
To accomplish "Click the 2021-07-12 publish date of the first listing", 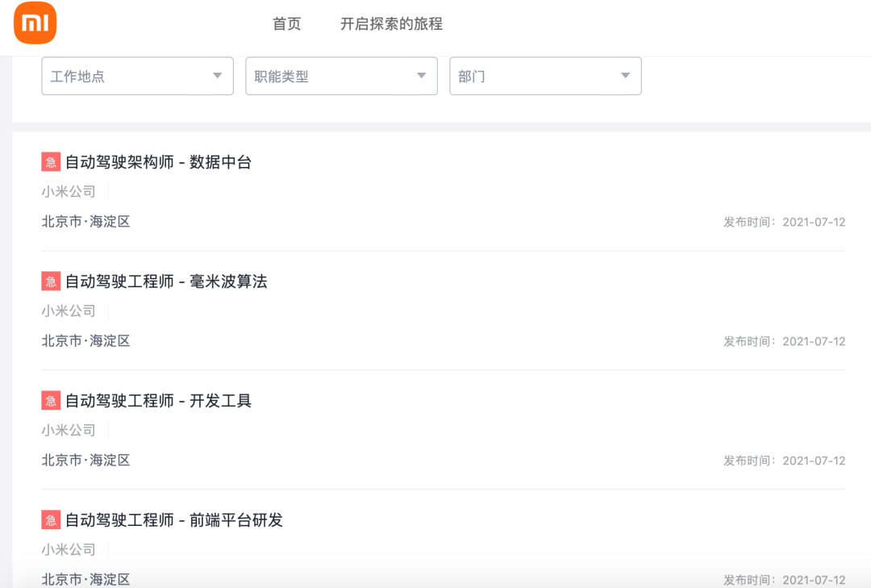I will click(x=815, y=221).
